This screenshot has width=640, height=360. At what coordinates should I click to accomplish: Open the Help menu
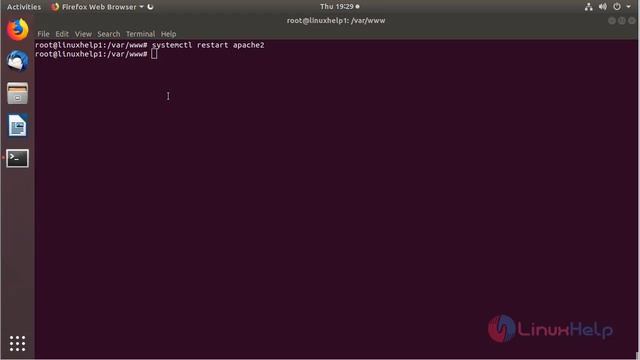168,34
